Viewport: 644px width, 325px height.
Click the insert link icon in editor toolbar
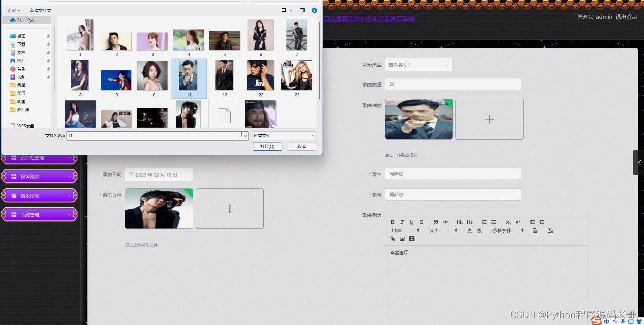point(392,238)
